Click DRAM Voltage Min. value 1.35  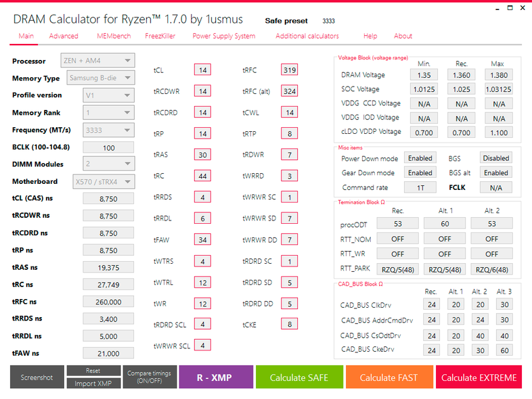tap(424, 75)
